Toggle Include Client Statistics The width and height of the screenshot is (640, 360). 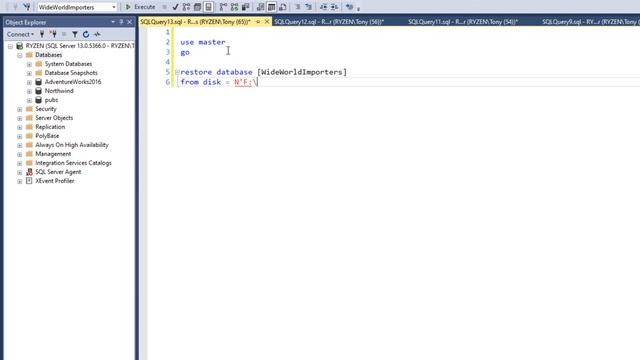click(x=245, y=7)
